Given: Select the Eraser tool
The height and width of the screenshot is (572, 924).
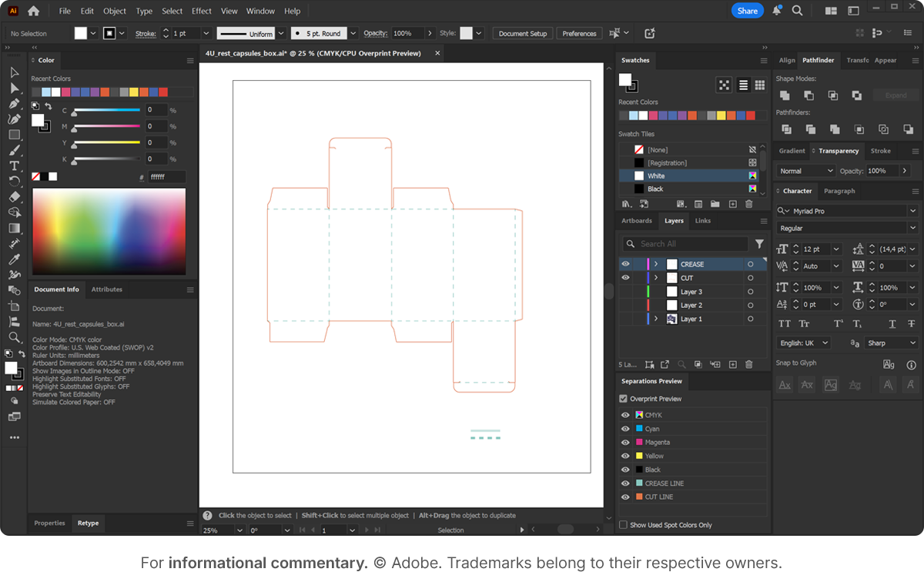Looking at the screenshot, I should [14, 196].
